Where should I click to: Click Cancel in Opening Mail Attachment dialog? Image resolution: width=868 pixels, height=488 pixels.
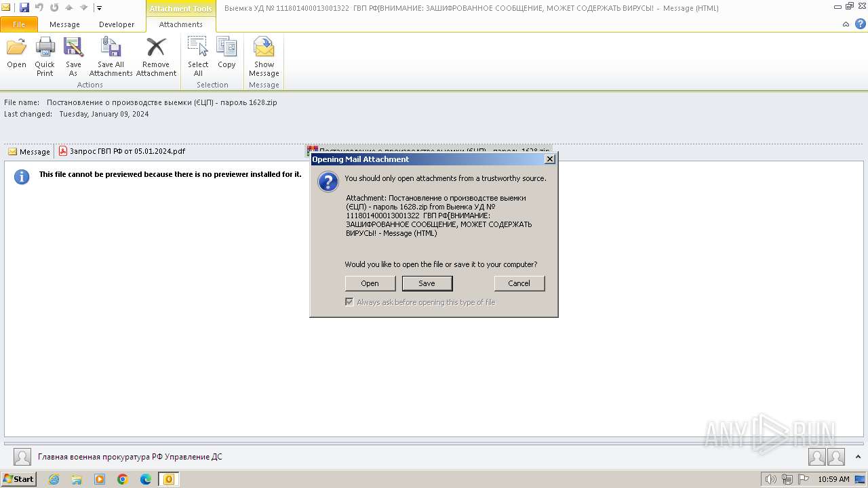click(x=519, y=283)
